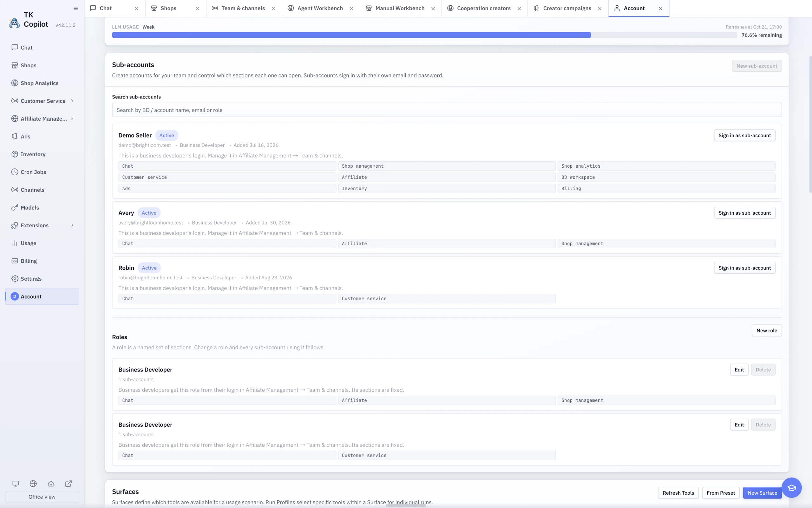Click the monitor icon at sidebar bottom
Screen dimensions: 812x508
tap(16, 484)
